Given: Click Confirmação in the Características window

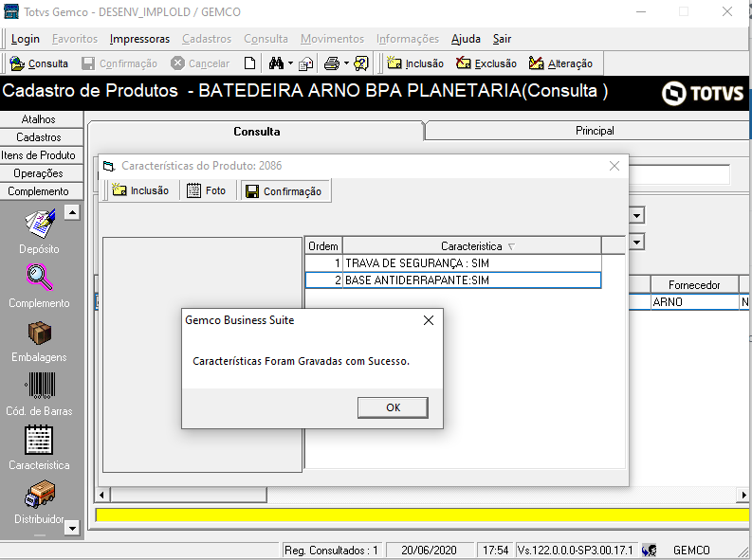Looking at the screenshot, I should [x=285, y=191].
